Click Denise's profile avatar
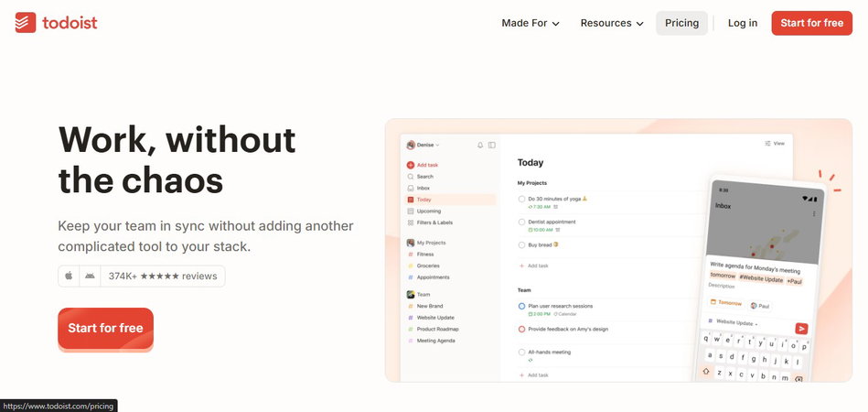 410,145
